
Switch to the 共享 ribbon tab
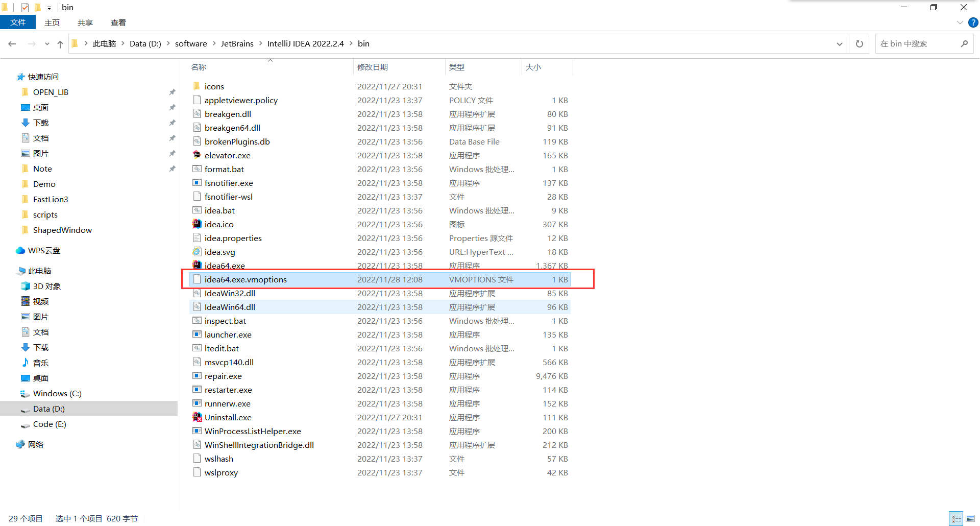click(85, 22)
